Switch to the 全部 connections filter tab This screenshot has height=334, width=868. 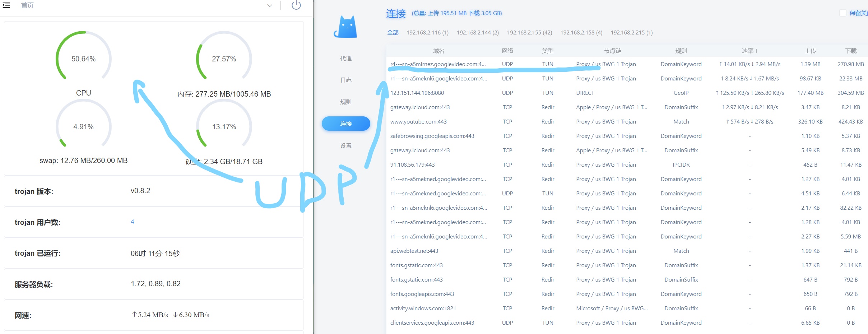(393, 32)
